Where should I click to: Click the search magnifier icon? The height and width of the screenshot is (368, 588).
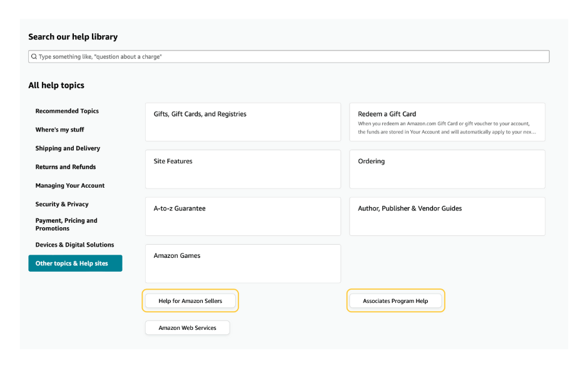[x=34, y=57]
